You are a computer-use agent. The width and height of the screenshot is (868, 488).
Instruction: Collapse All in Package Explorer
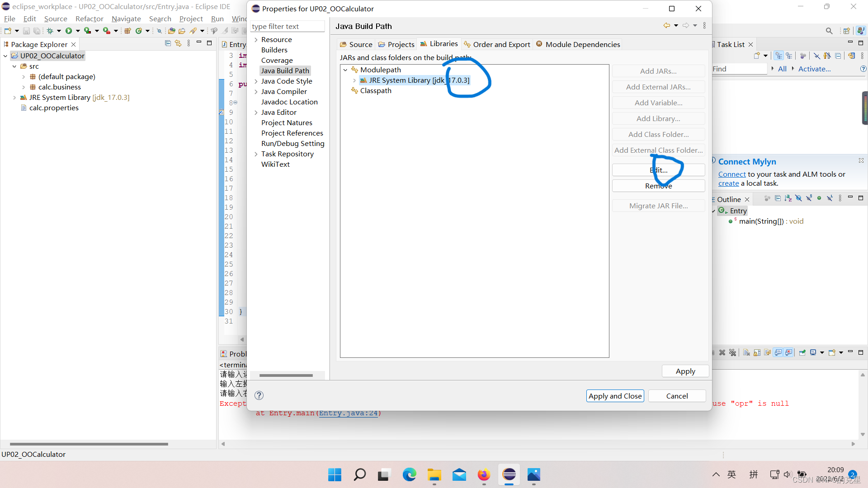click(x=168, y=43)
